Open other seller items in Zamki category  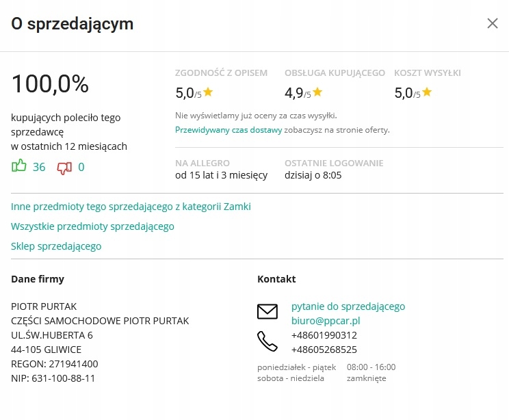pyautogui.click(x=131, y=206)
